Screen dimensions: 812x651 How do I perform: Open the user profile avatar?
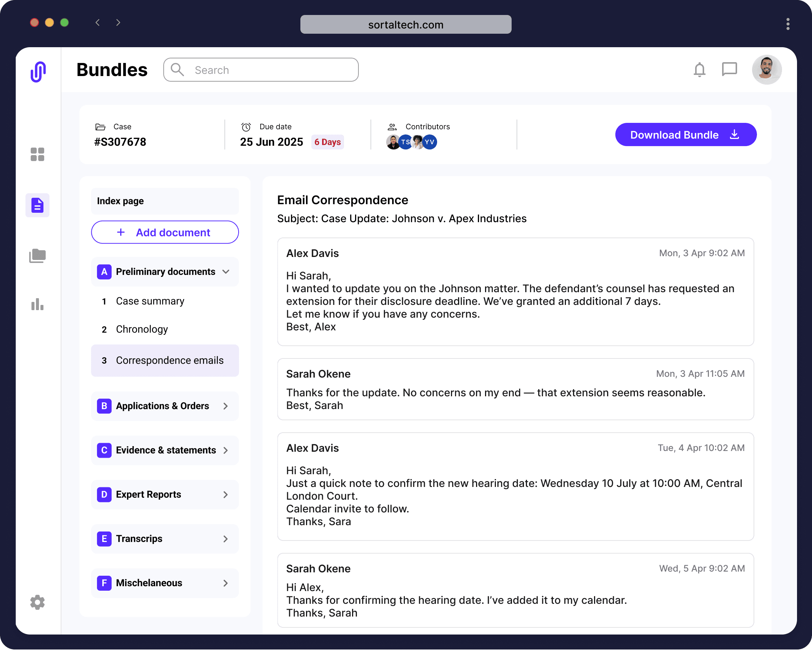coord(766,70)
